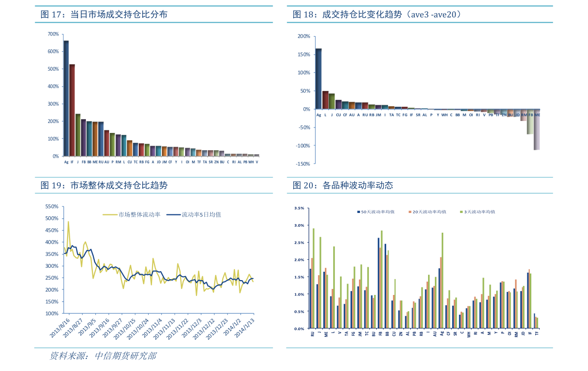The image size is (588, 371).
Task: Click the negative FB bar in figure 18
Action: coord(530,122)
